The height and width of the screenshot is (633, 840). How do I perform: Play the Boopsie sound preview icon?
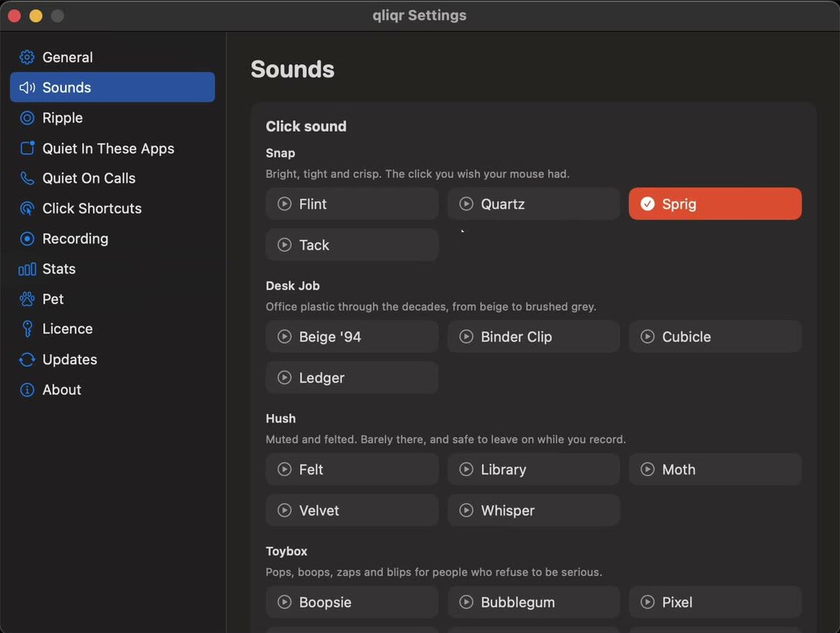pyautogui.click(x=285, y=602)
